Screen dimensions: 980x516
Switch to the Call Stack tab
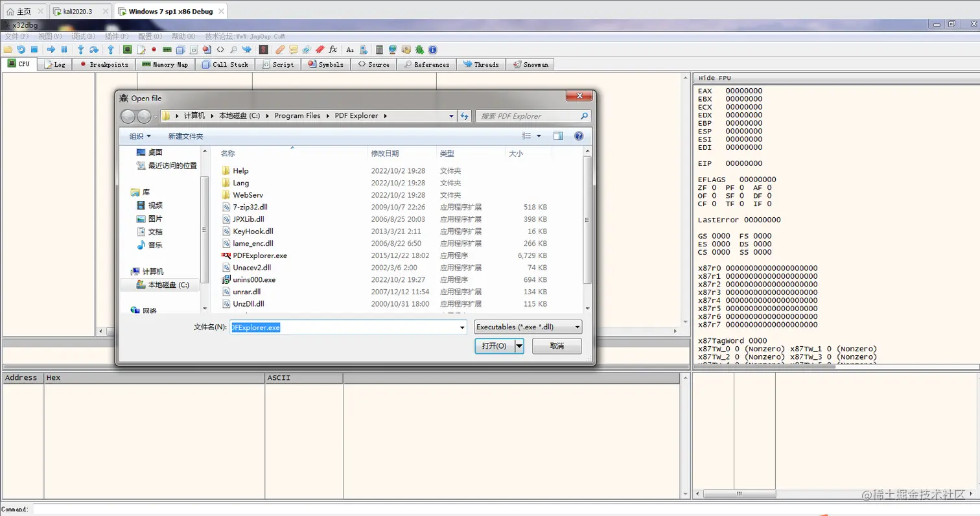[226, 64]
